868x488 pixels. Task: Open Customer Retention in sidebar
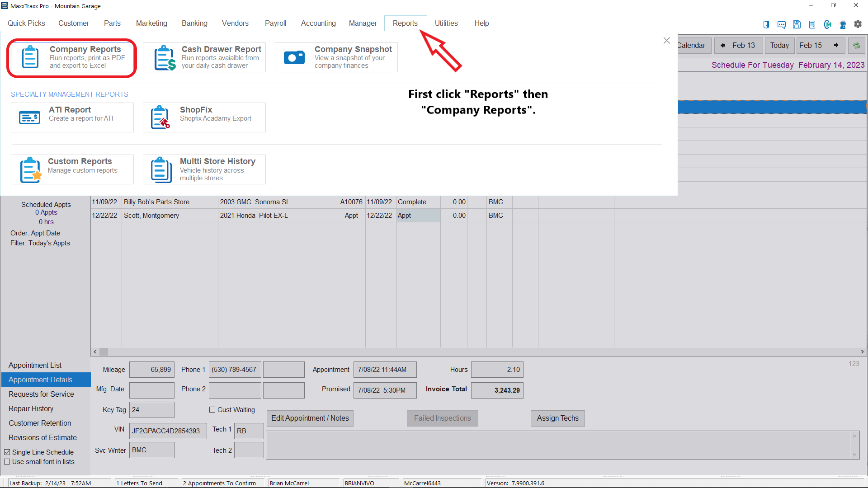(46, 423)
